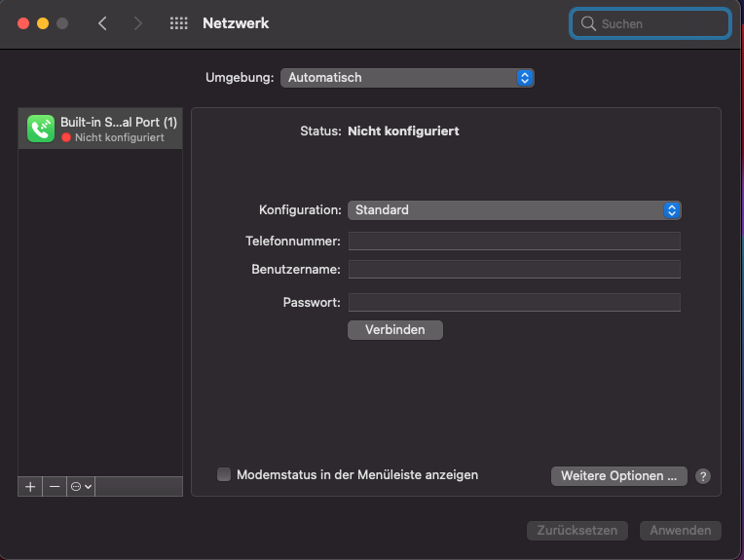Screen dimensions: 744x560
Task: Click the green phone modem icon
Action: coord(41,129)
